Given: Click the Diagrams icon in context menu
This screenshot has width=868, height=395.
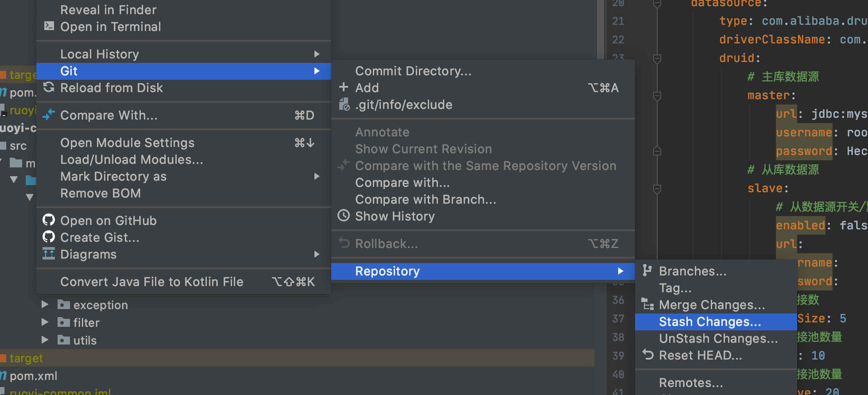Looking at the screenshot, I should pyautogui.click(x=49, y=254).
